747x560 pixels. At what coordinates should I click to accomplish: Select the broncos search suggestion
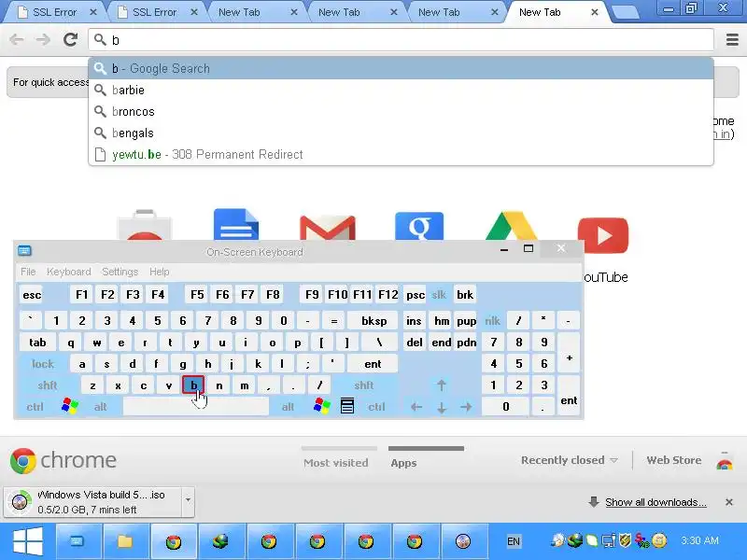coord(401,111)
